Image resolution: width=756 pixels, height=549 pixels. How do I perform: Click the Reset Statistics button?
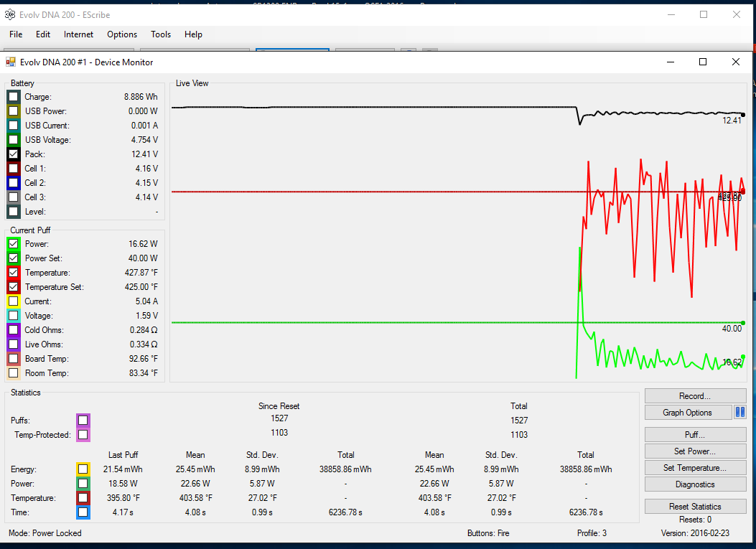pyautogui.click(x=694, y=507)
